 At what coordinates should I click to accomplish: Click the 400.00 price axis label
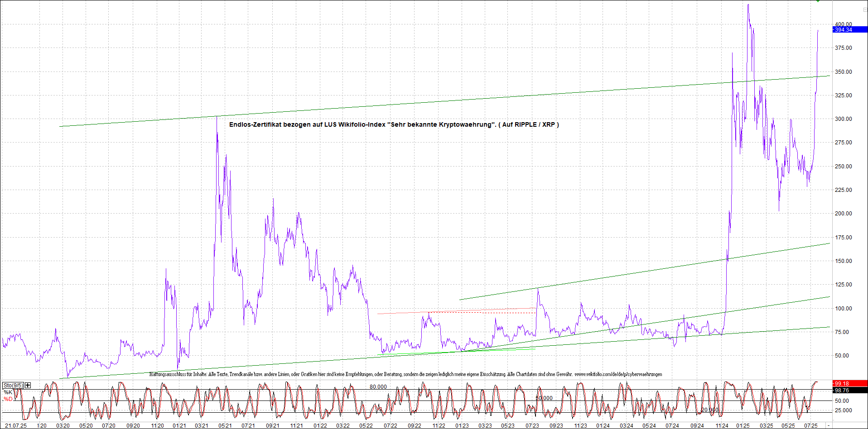tap(843, 24)
